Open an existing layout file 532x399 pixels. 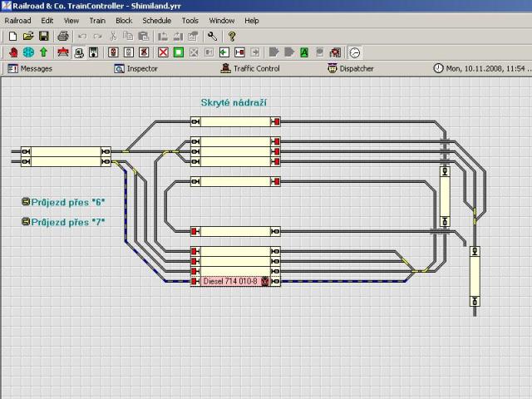[x=28, y=36]
